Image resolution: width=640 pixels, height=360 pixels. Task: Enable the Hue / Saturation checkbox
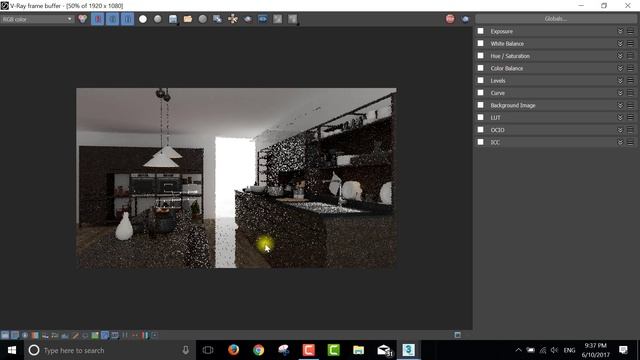click(480, 56)
